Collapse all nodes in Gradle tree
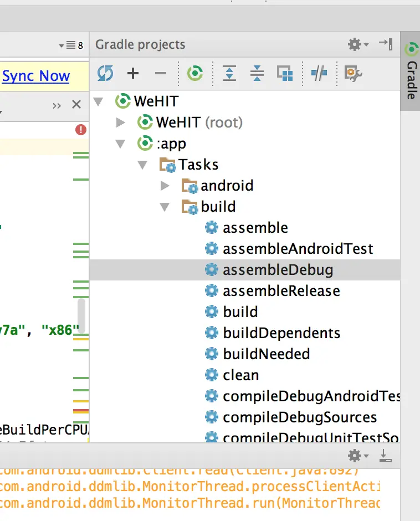The height and width of the screenshot is (521, 420). point(257,73)
